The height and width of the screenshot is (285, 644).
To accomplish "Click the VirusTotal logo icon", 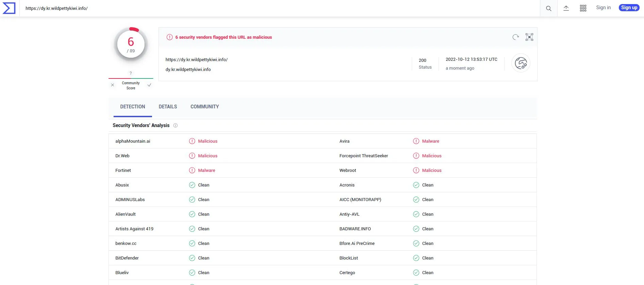I will pos(9,8).
